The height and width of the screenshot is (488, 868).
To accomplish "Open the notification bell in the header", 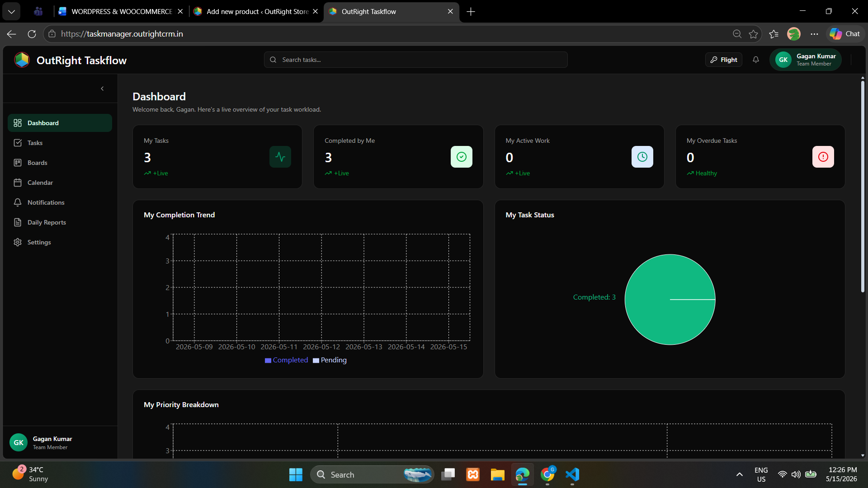I will pyautogui.click(x=756, y=60).
